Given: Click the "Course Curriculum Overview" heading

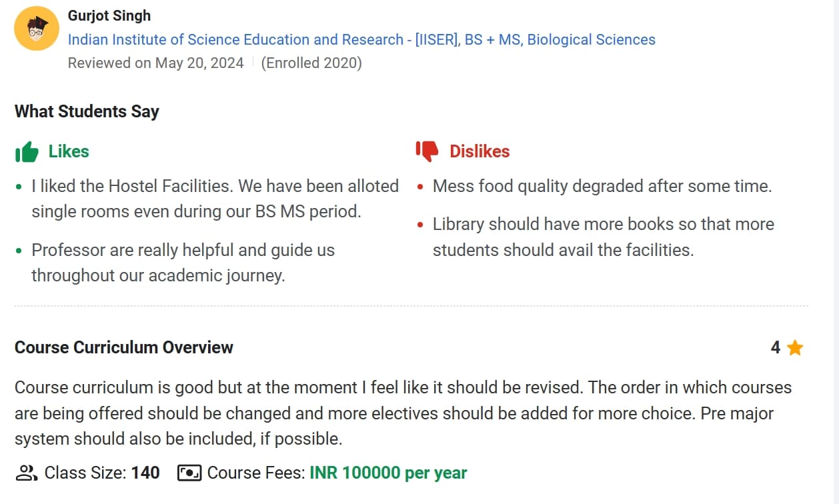Looking at the screenshot, I should [x=124, y=347].
